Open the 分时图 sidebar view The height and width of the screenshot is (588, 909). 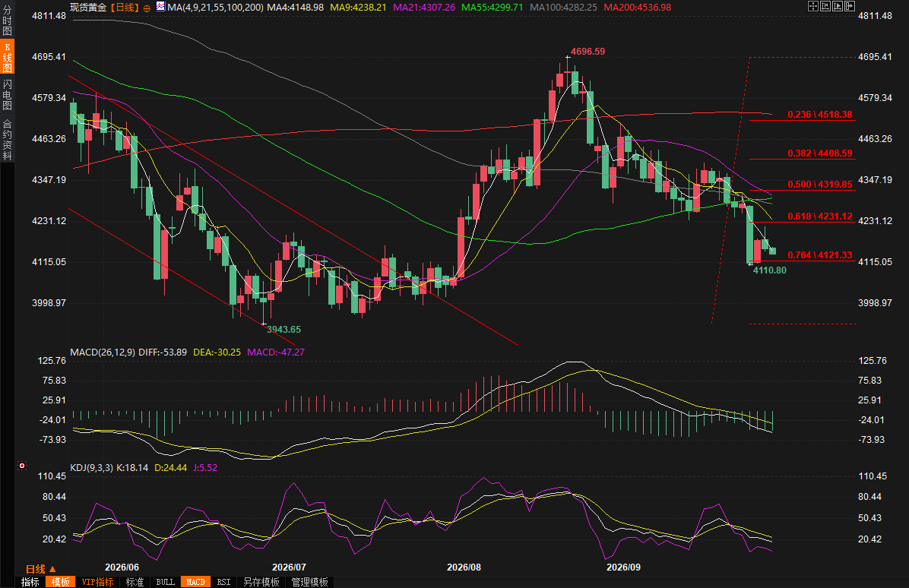pyautogui.click(x=7, y=21)
